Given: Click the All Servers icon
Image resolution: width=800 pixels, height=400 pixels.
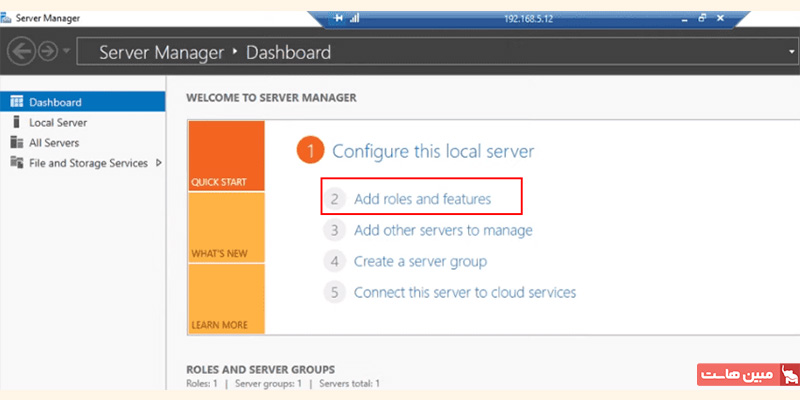Looking at the screenshot, I should click(x=17, y=142).
